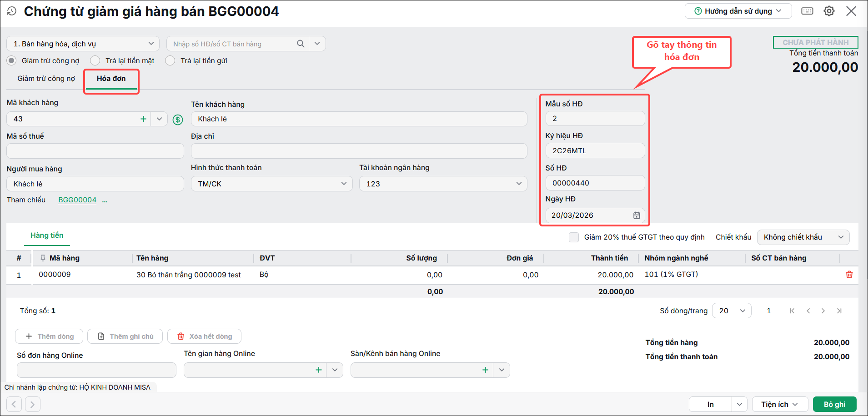The height and width of the screenshot is (416, 868).
Task: Open the Tiện ích menu
Action: 780,404
